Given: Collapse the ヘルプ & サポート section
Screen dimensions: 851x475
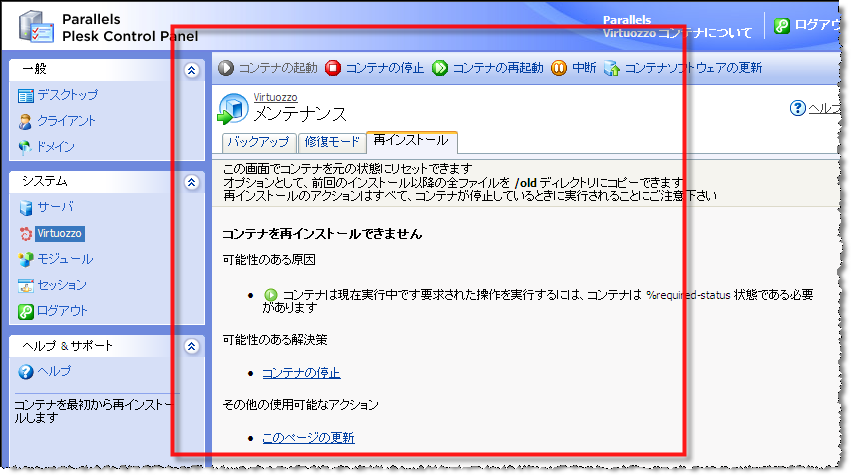Looking at the screenshot, I should [191, 346].
